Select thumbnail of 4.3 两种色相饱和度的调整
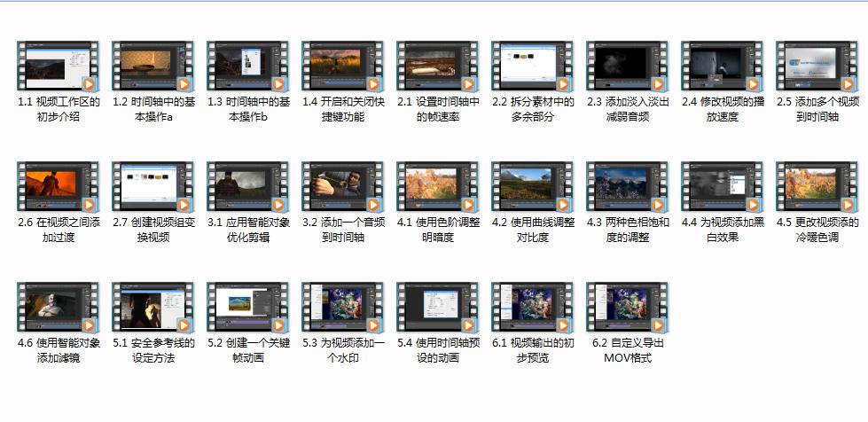The width and height of the screenshot is (868, 422). click(x=628, y=187)
